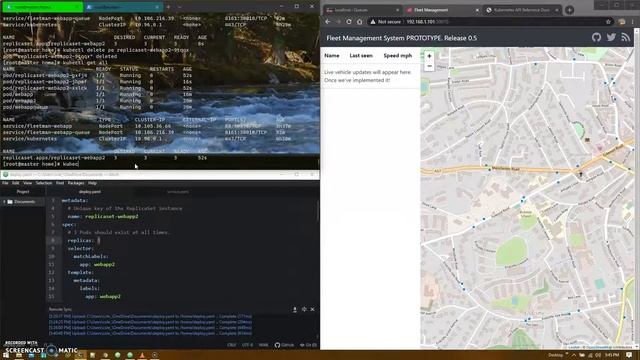Bookmark this page with the star icon
The height and width of the screenshot is (360, 640).
coord(608,22)
